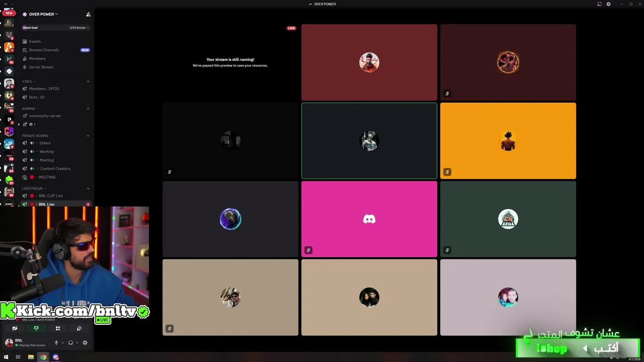Click the paused stream preview tile
The image size is (644, 362).
click(x=230, y=62)
